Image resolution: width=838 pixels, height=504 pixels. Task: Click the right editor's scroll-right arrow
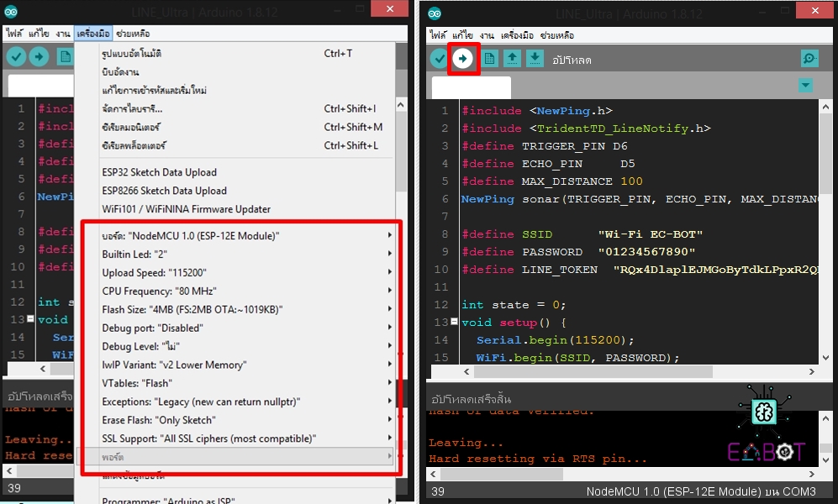(x=812, y=371)
